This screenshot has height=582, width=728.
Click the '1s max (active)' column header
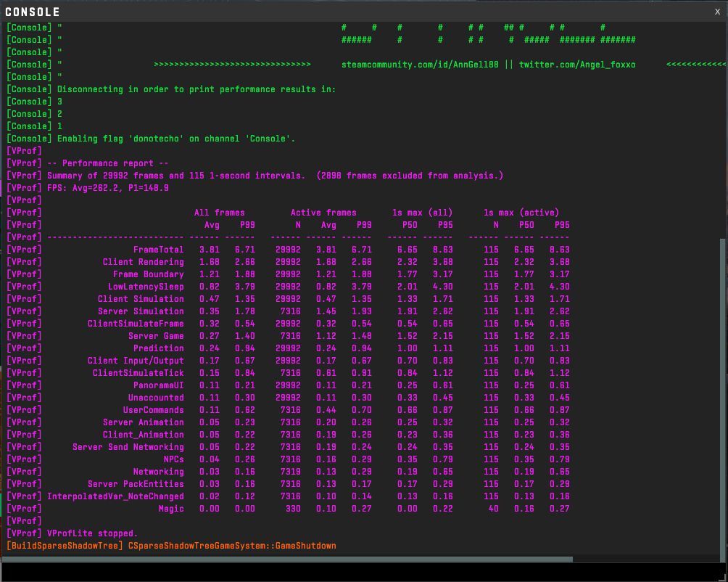(521, 213)
